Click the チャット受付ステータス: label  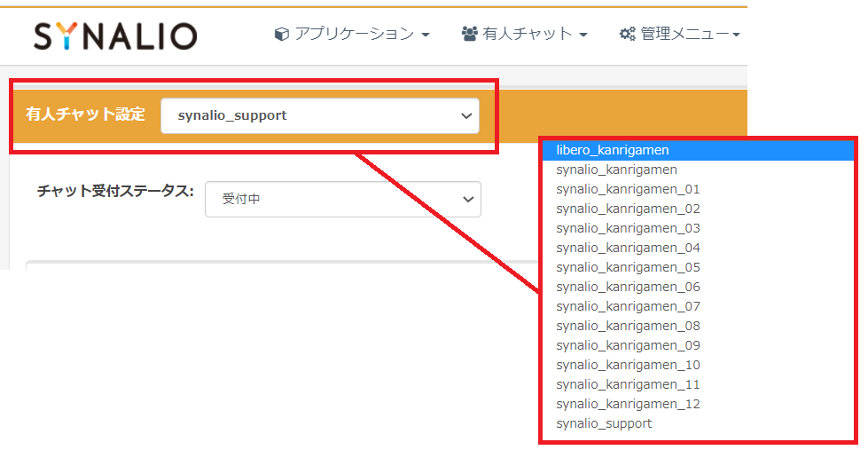coord(115,191)
